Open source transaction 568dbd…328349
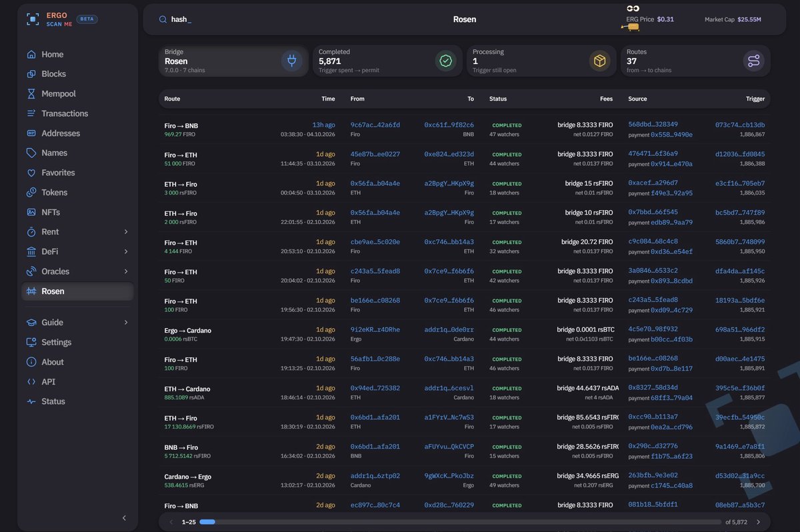The width and height of the screenshot is (800, 532). [x=653, y=124]
